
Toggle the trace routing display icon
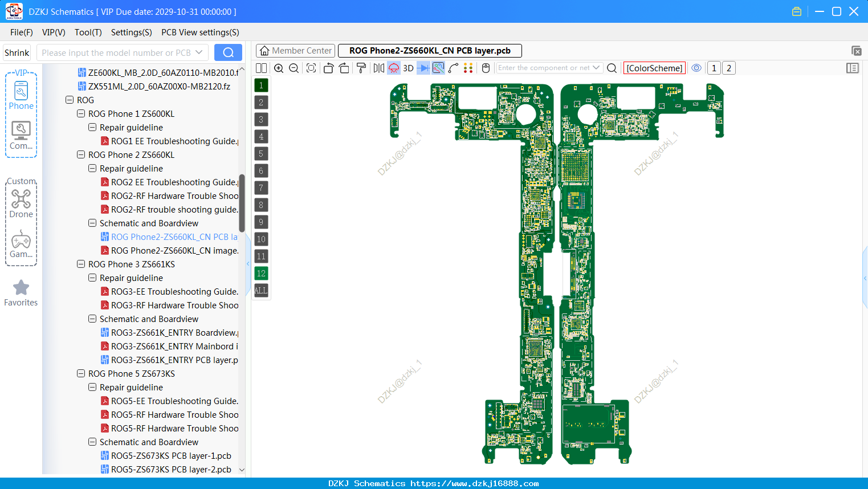(x=438, y=68)
